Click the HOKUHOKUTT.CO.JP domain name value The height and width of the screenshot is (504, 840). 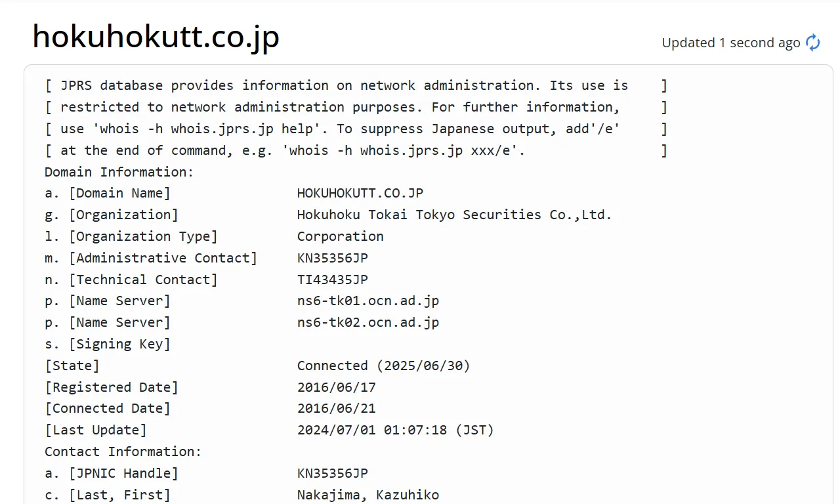[360, 194]
